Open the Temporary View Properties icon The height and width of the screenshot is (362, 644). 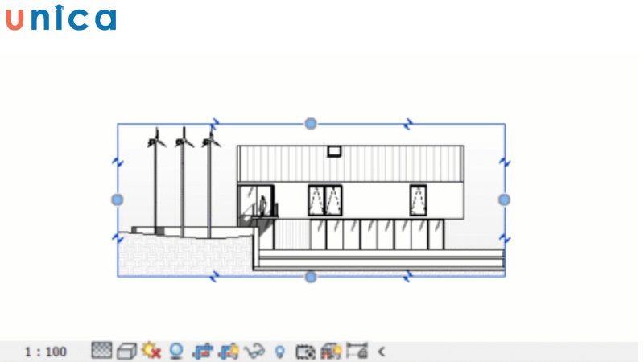[305, 352]
